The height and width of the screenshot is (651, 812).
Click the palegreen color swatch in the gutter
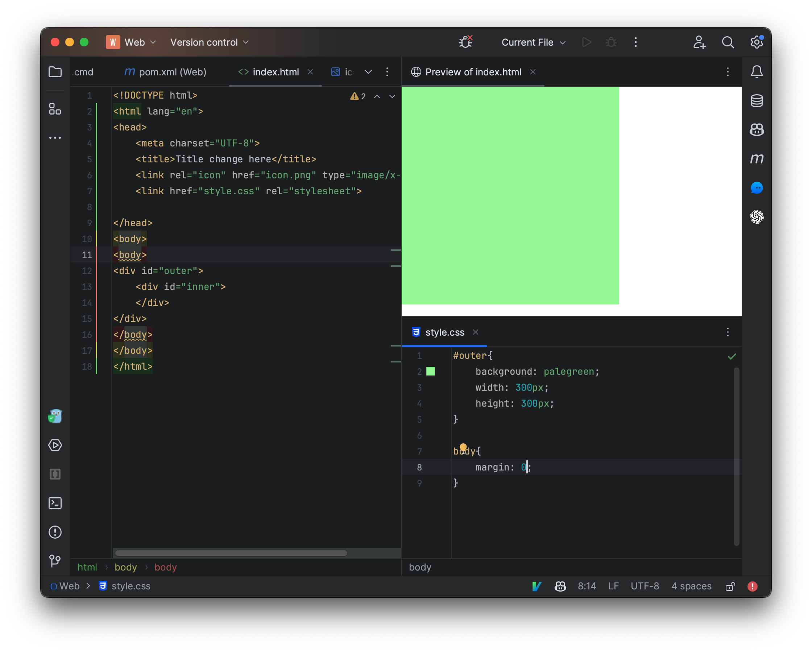point(431,371)
